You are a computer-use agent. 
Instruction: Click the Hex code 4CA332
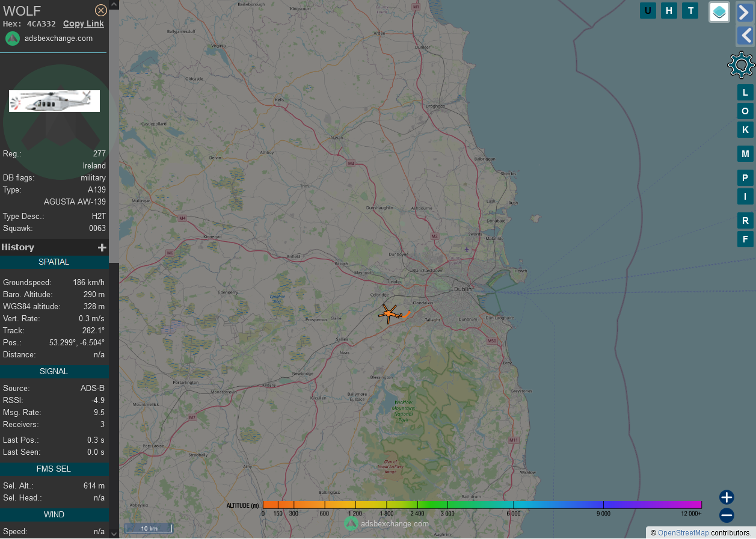41,24
